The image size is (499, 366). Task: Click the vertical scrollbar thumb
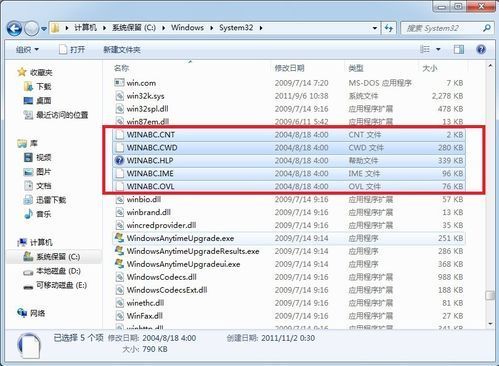(490, 296)
